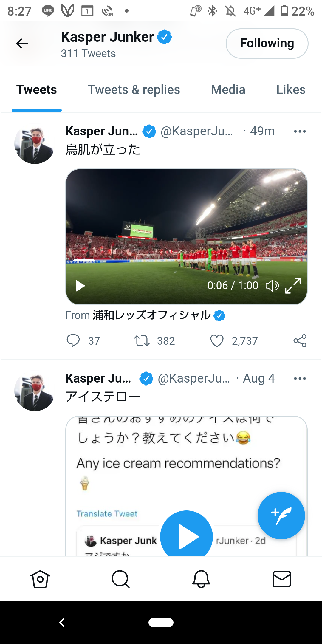Retweet the first Kasper Junker tweet

coord(142,341)
